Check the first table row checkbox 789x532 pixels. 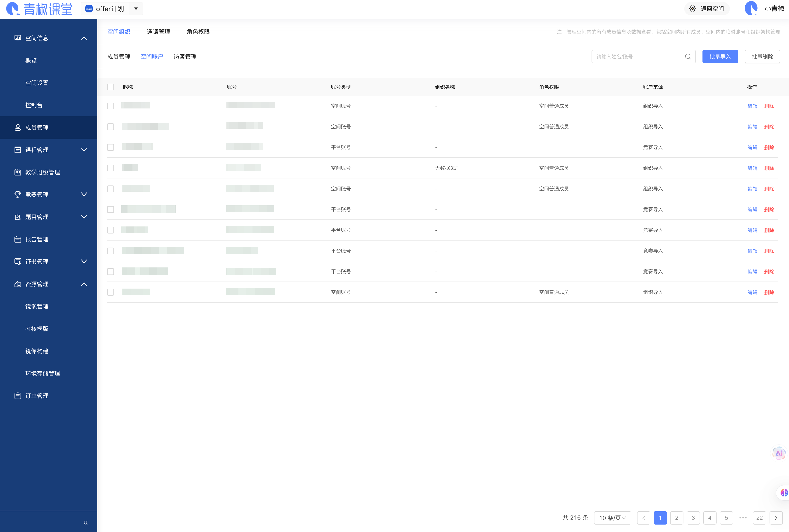tap(111, 106)
